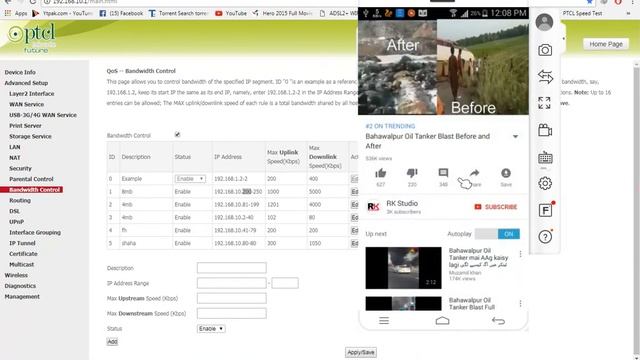Screen dimensions: 640x360
Task: Open Device Info menu
Action: [x=20, y=72]
